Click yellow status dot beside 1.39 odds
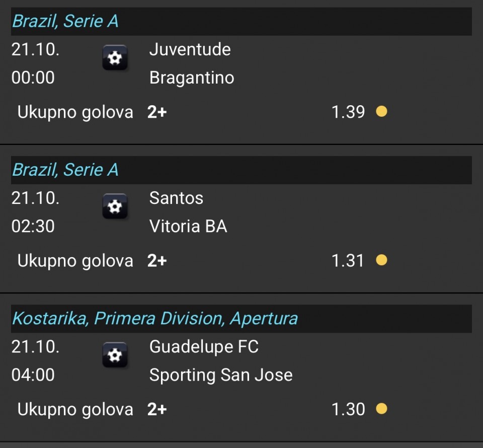The height and width of the screenshot is (448, 483). click(381, 111)
